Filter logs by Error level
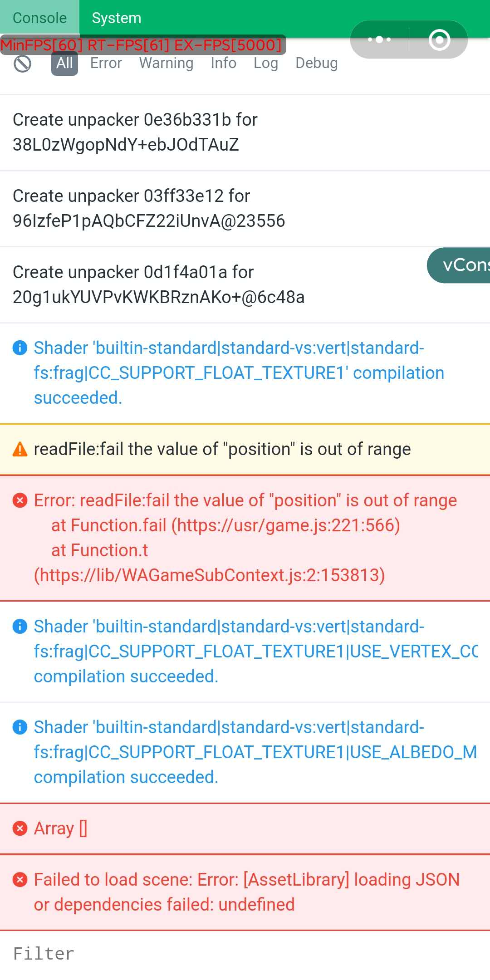 tap(106, 63)
